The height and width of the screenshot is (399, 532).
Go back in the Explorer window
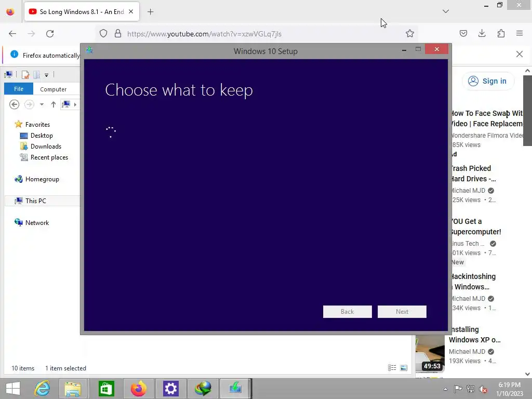14,104
